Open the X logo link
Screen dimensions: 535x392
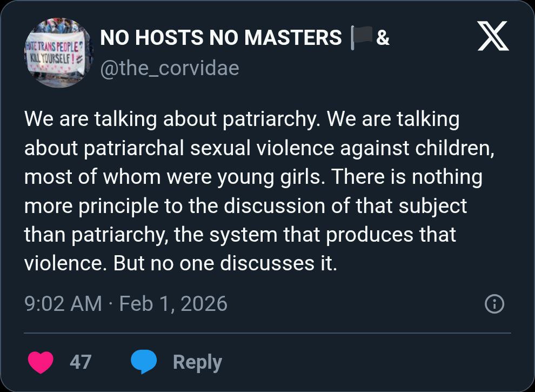tap(493, 36)
